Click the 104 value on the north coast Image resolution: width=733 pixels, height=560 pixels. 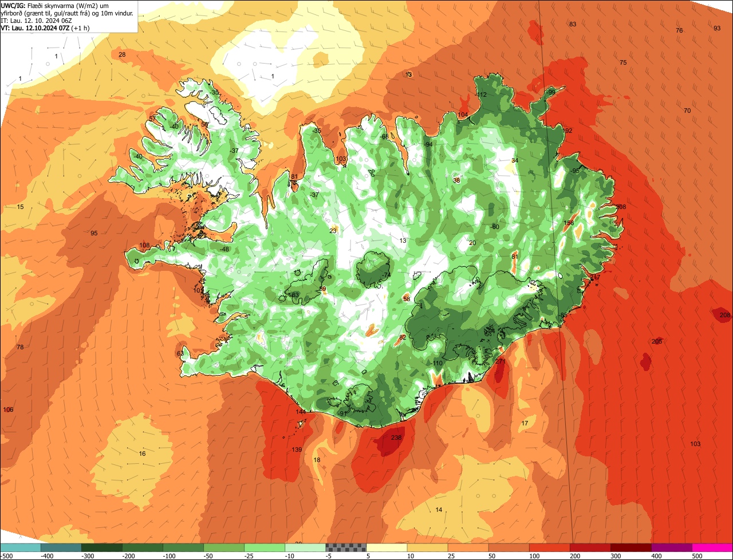[463, 115]
